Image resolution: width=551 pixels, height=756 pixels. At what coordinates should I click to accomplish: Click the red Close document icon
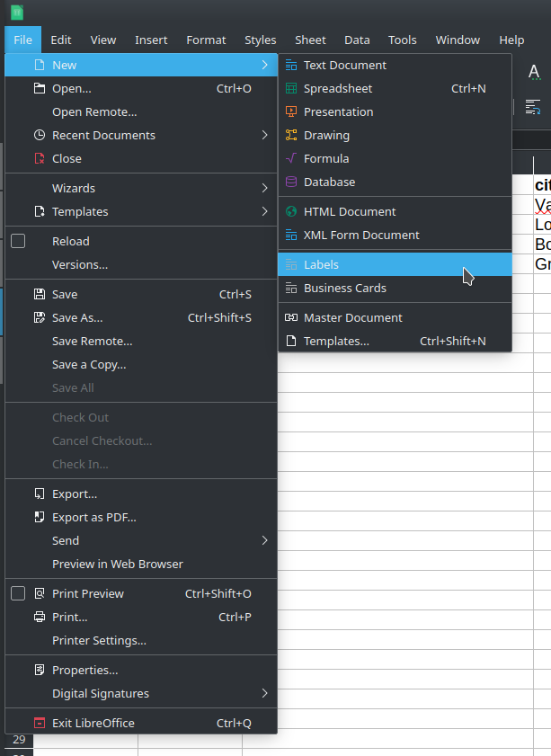(x=40, y=158)
